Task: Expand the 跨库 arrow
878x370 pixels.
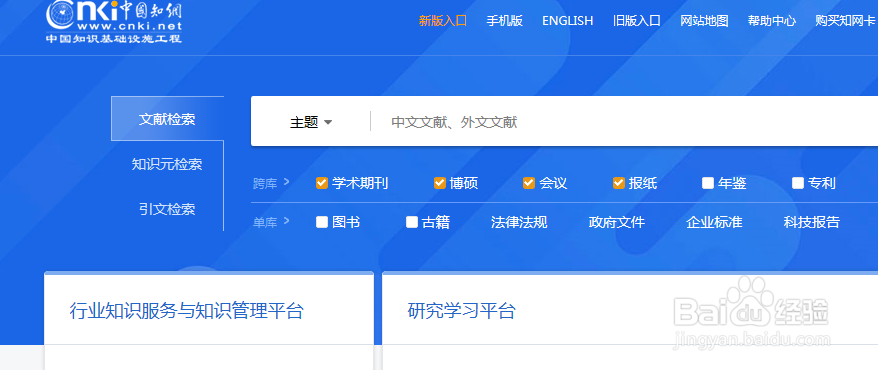Action: tap(287, 182)
